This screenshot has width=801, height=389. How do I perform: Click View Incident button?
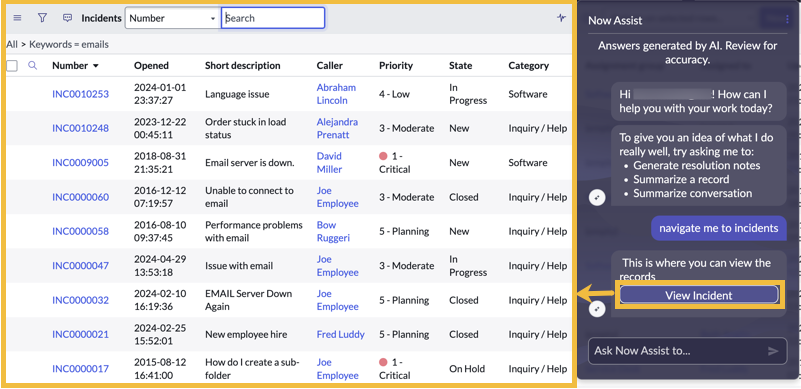pyautogui.click(x=698, y=295)
